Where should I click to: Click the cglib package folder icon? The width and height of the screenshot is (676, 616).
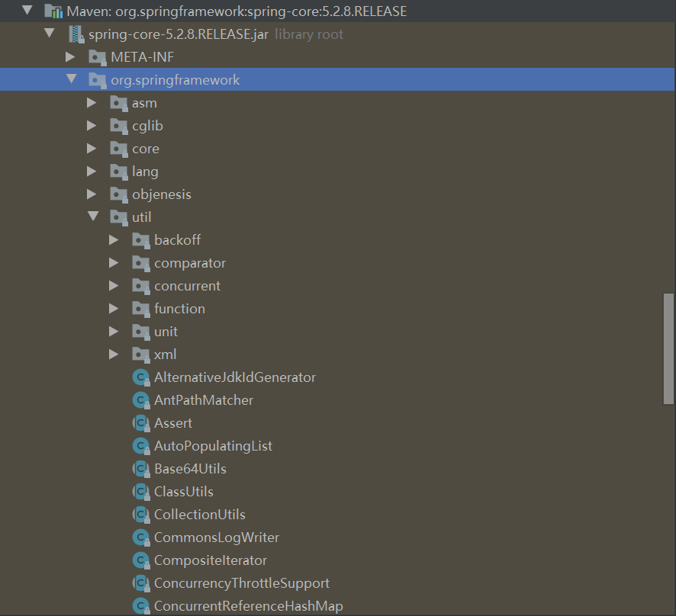coord(119,127)
